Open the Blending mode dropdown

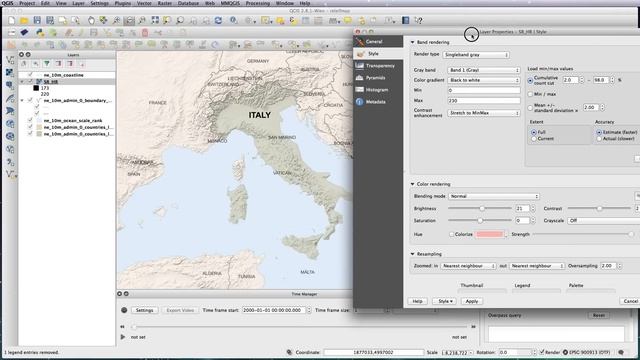click(494, 196)
